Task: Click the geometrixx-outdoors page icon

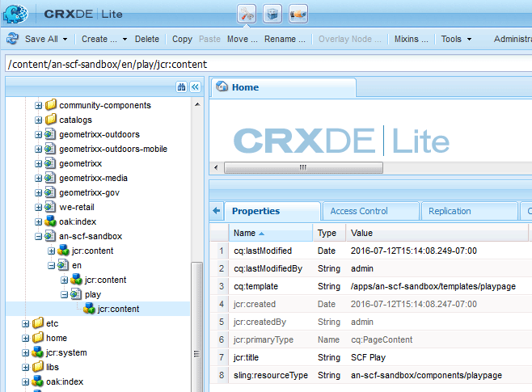Action: coord(50,134)
